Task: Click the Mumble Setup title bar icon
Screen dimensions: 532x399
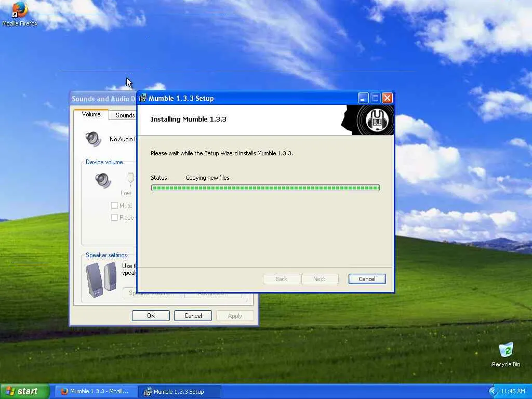Action: click(143, 98)
